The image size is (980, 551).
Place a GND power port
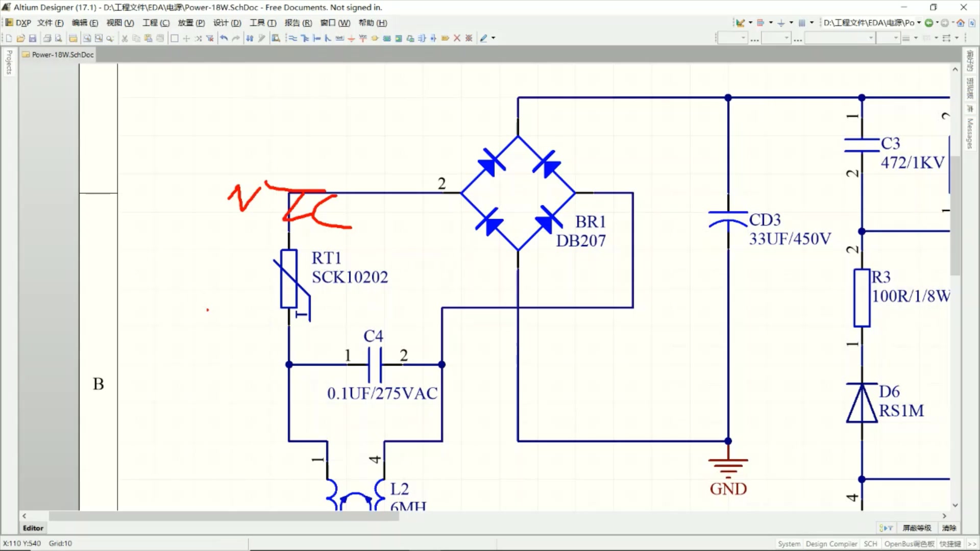click(x=351, y=38)
